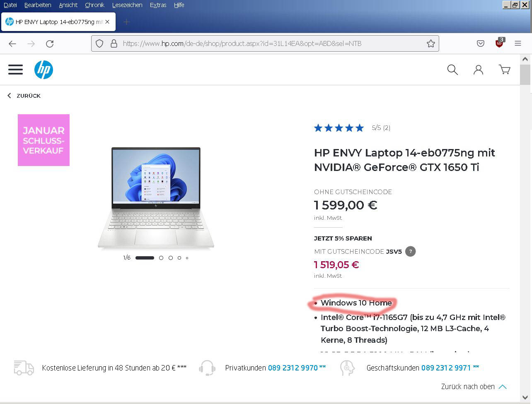532x404 pixels.
Task: Open the Pocket save icon
Action: (x=481, y=43)
